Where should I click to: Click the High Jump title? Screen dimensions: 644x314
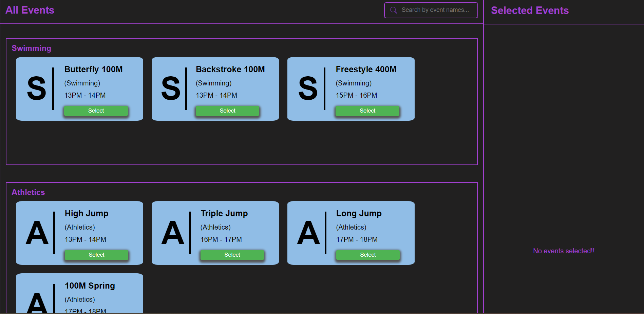click(x=87, y=214)
